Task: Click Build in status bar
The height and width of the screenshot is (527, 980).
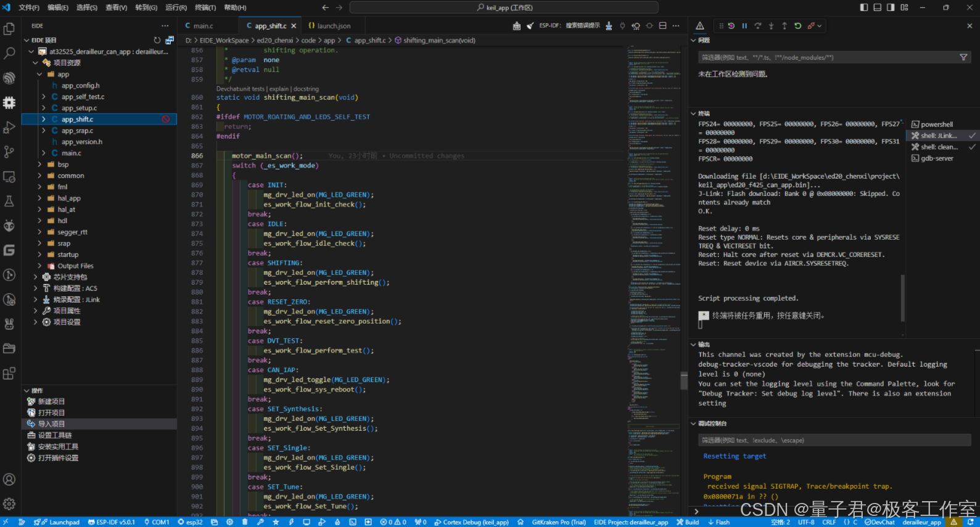Action: coord(688,522)
